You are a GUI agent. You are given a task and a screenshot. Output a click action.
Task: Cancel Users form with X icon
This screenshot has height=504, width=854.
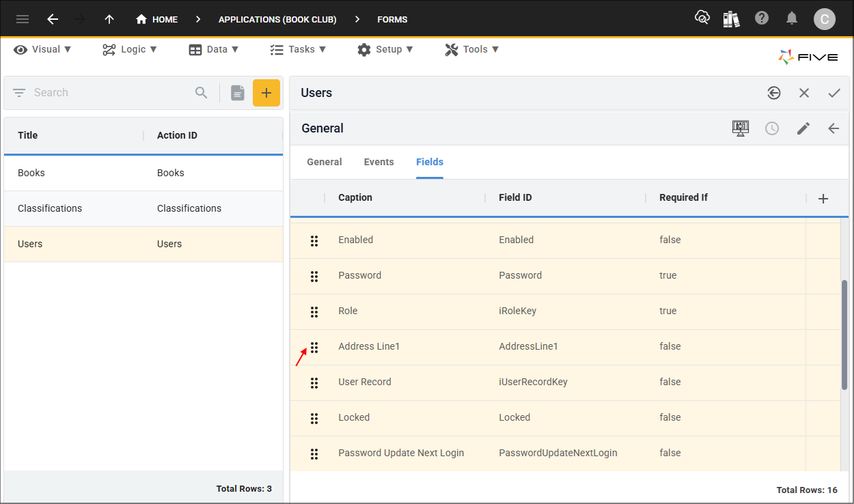click(804, 93)
